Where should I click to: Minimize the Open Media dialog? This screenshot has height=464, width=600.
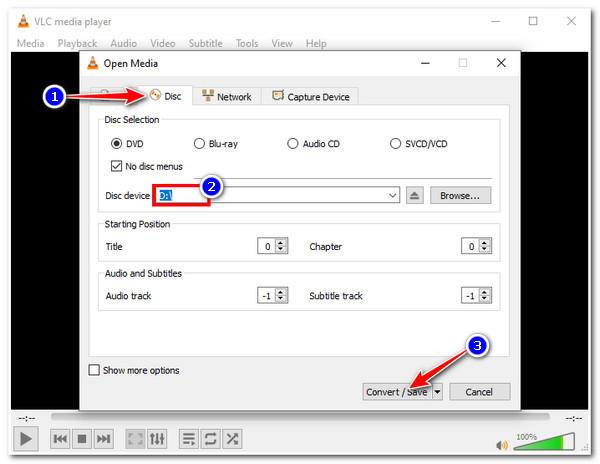[425, 63]
